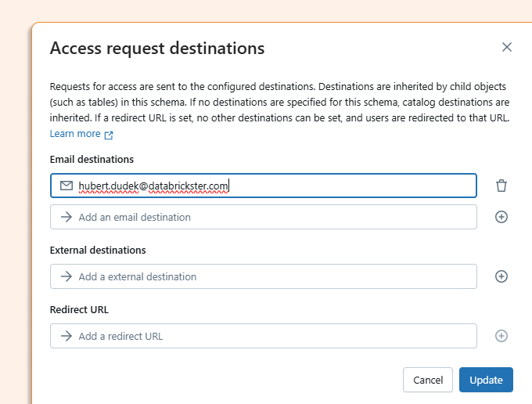Open the Learn more link
The image size is (532, 404).
click(75, 134)
